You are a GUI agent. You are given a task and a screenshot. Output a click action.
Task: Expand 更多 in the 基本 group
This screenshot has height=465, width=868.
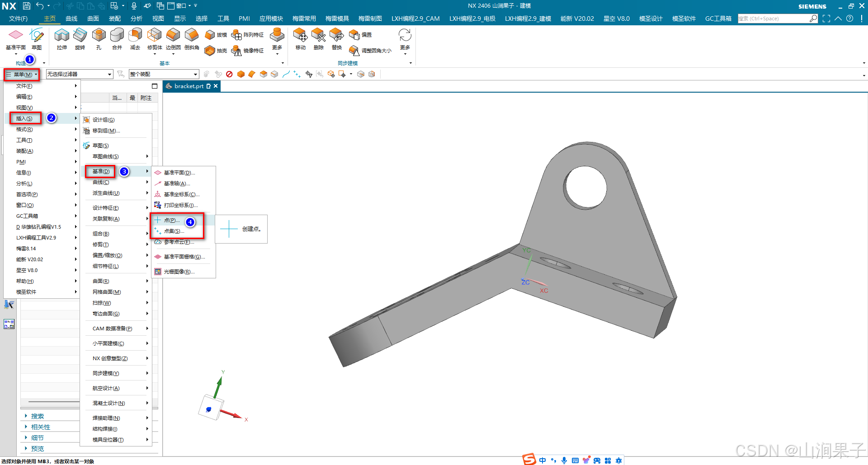[277, 41]
